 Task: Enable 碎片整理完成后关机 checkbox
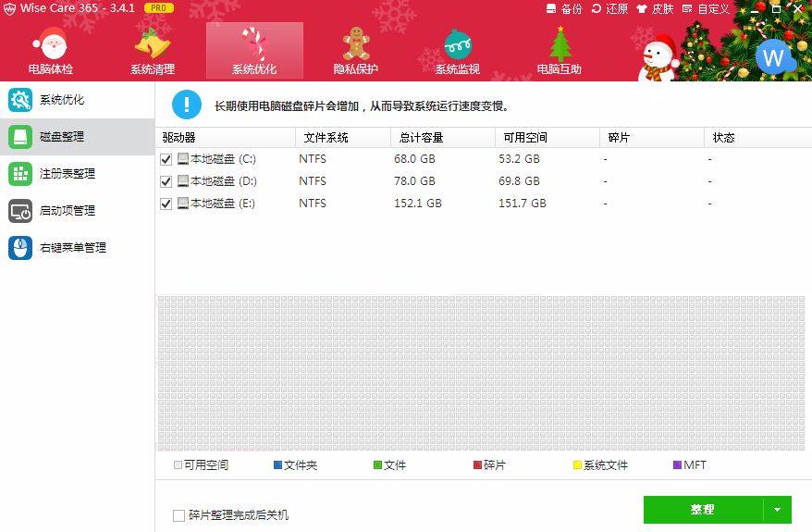click(x=179, y=515)
